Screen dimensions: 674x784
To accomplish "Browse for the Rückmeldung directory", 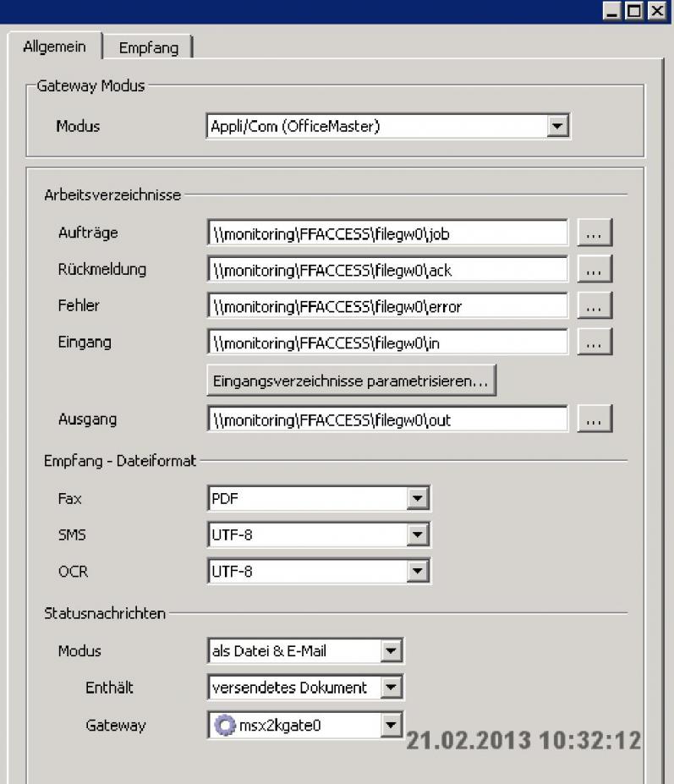I will 594,270.
